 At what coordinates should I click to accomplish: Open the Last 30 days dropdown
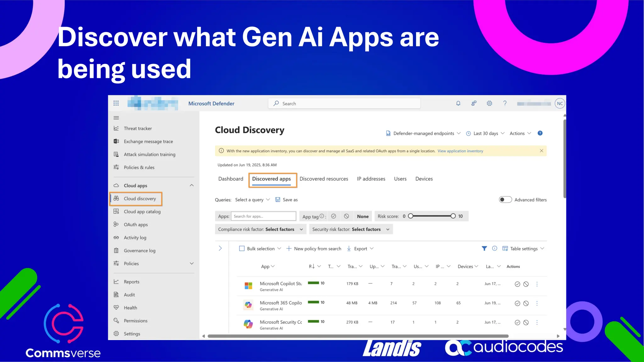pyautogui.click(x=485, y=133)
